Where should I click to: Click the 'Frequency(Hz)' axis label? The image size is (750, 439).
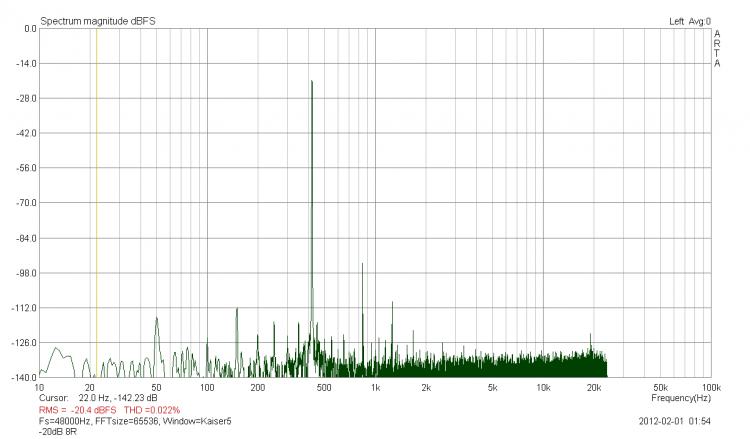(681, 398)
